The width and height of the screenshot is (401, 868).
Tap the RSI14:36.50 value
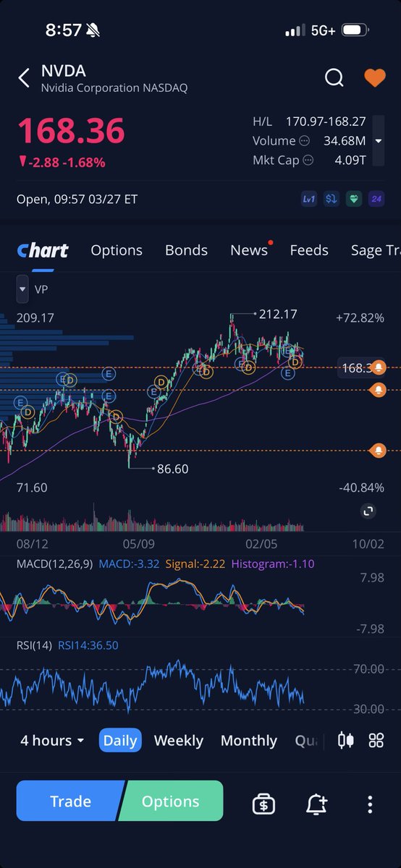pos(88,645)
